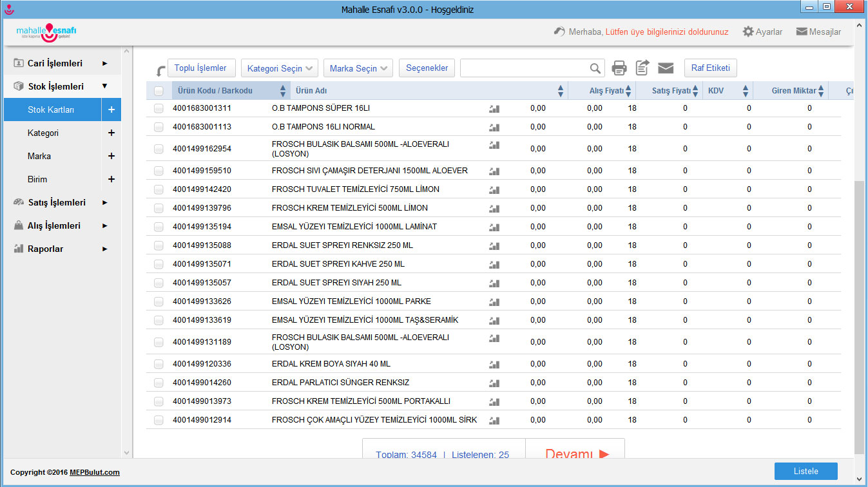Open Birim in sidebar
The height and width of the screenshot is (487, 868).
[37, 179]
